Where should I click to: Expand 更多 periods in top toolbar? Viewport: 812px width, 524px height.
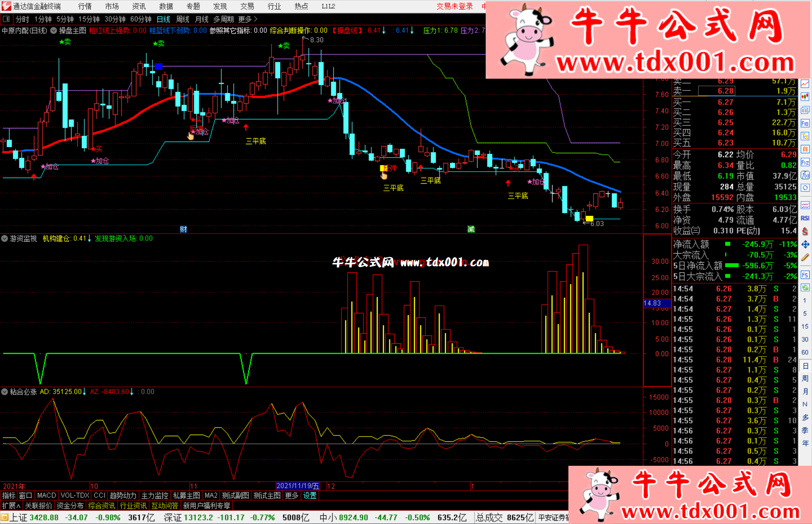click(247, 19)
